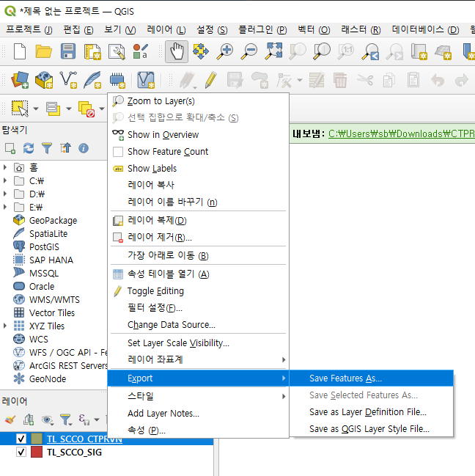Click New GeoPackage Layer icon
475x476 pixels.
click(44, 80)
